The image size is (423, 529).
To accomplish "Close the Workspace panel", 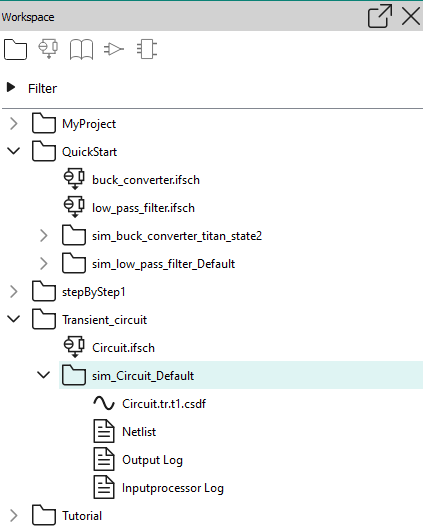I will pyautogui.click(x=411, y=16).
